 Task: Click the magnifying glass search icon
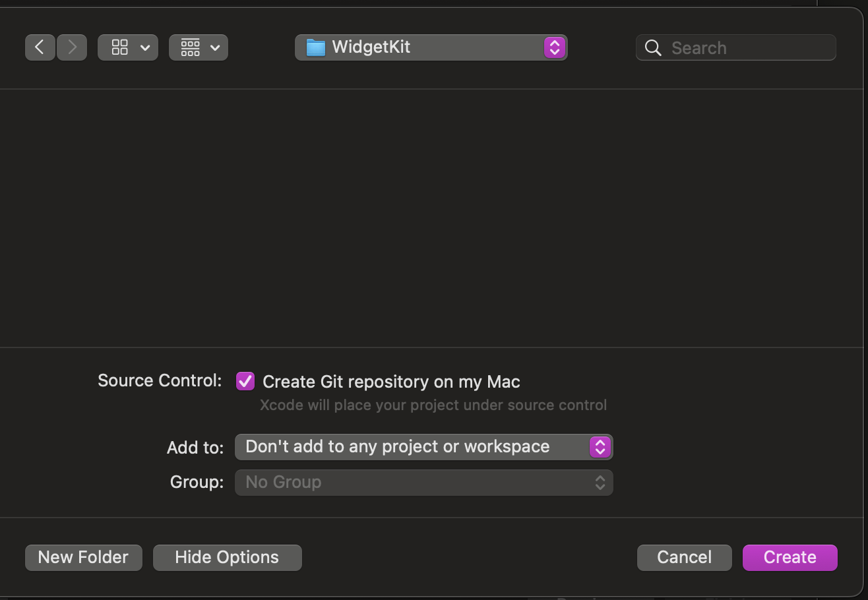[652, 47]
